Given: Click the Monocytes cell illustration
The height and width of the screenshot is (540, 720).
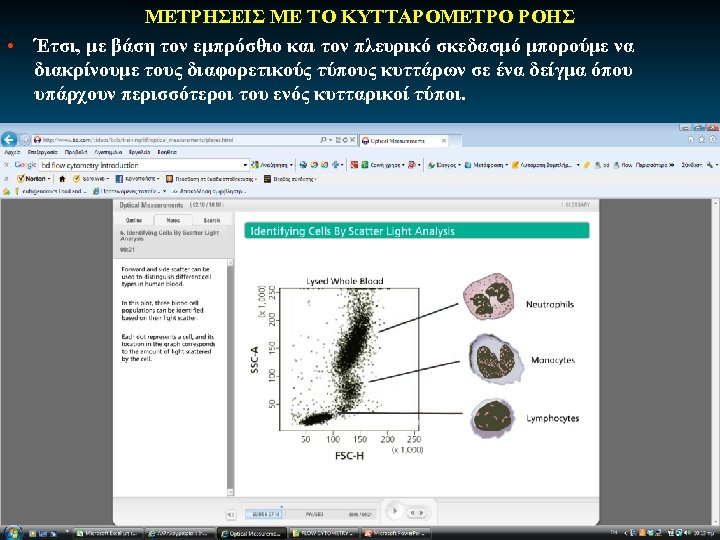Looking at the screenshot, I should tap(496, 359).
